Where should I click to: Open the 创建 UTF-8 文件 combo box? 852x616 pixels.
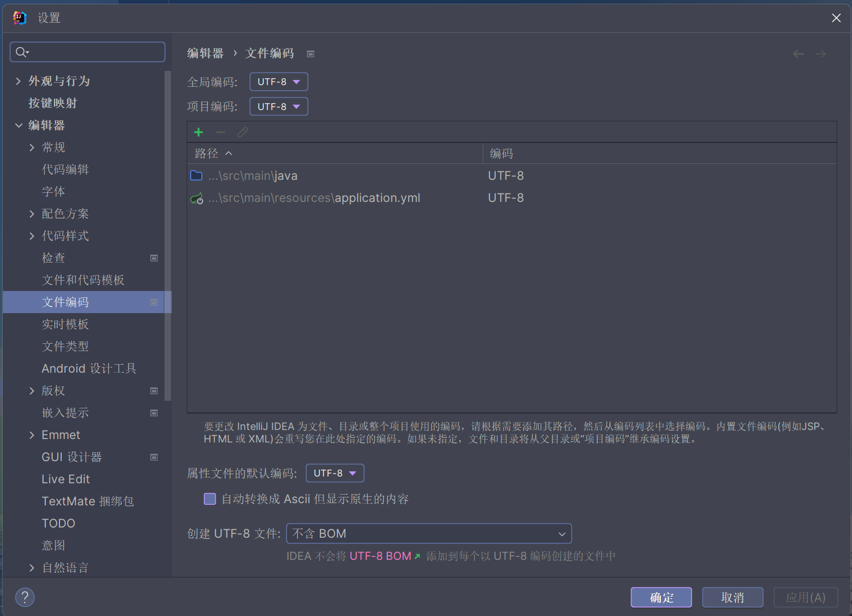[x=429, y=533]
